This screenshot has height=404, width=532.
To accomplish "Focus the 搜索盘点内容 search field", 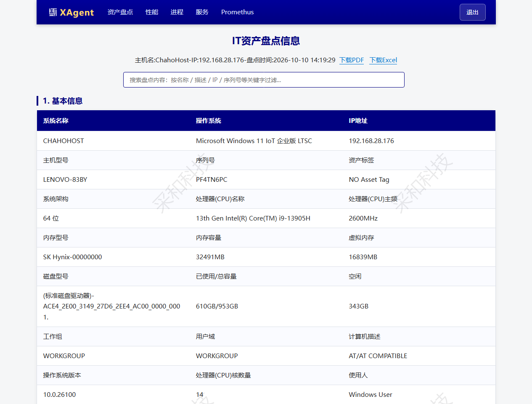I will tap(264, 80).
